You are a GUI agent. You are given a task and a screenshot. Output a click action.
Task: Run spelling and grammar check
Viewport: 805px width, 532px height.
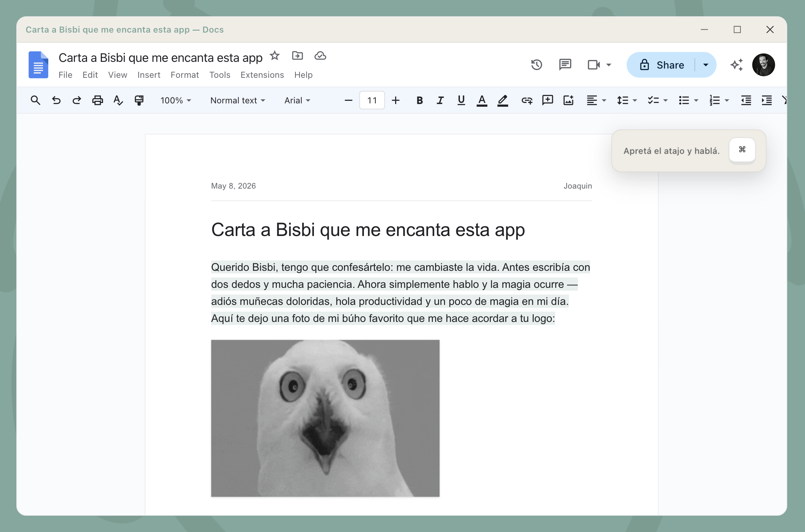(118, 100)
